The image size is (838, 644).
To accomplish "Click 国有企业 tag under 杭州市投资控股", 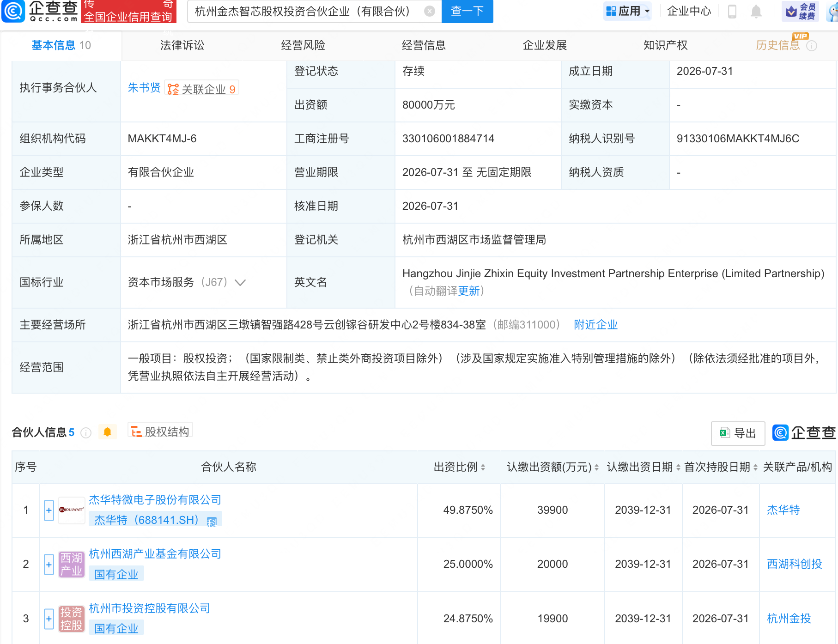I will click(116, 628).
